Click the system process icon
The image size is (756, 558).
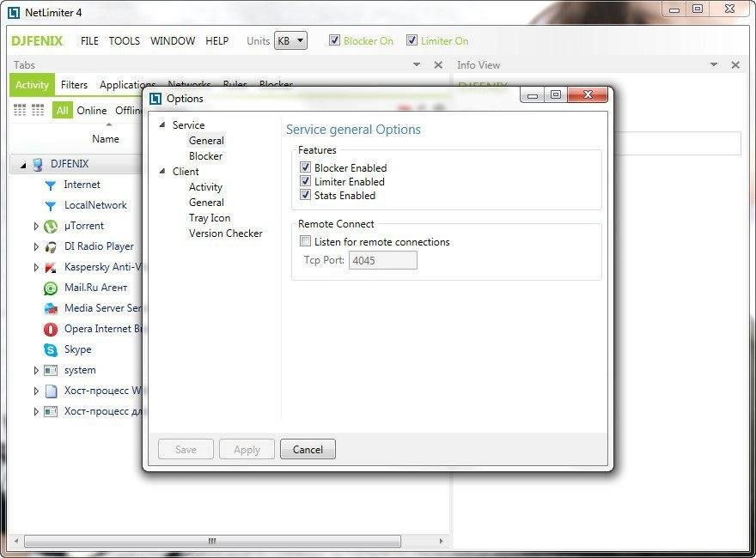pos(50,371)
